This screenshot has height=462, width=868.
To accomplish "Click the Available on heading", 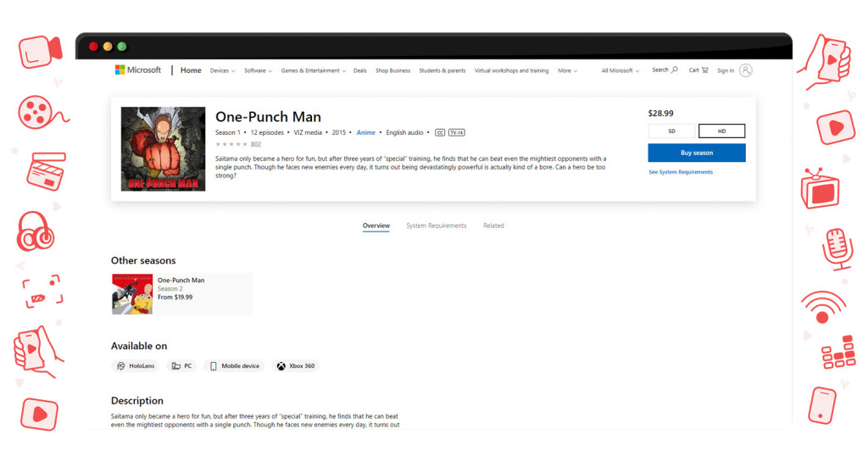I will 139,346.
